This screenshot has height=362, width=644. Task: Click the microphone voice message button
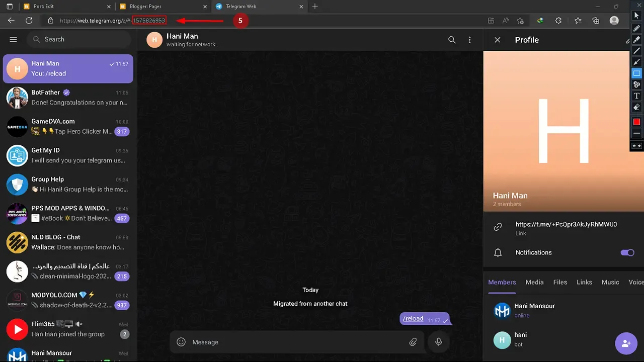point(439,342)
